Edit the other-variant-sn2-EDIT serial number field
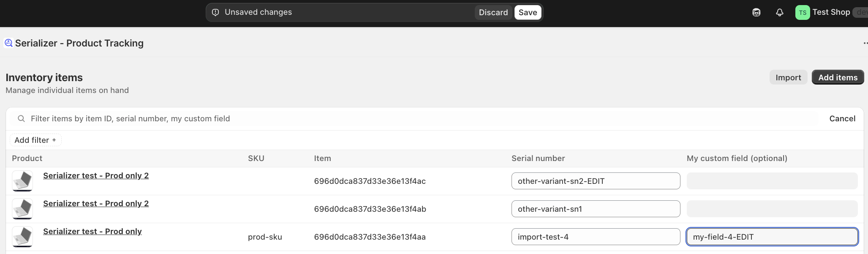Image resolution: width=868 pixels, height=254 pixels. (595, 181)
